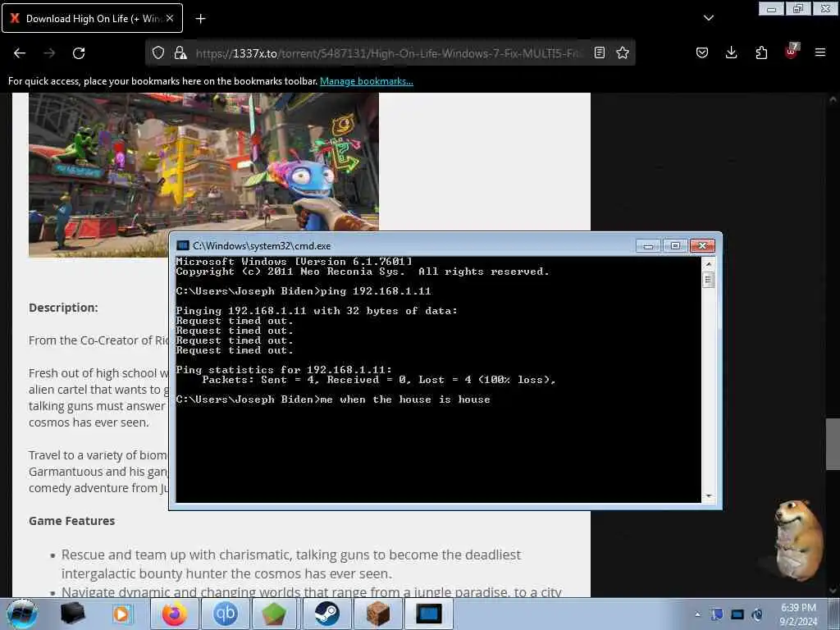Image resolution: width=840 pixels, height=630 pixels.
Task: Click the site security padlock icon
Action: (180, 52)
